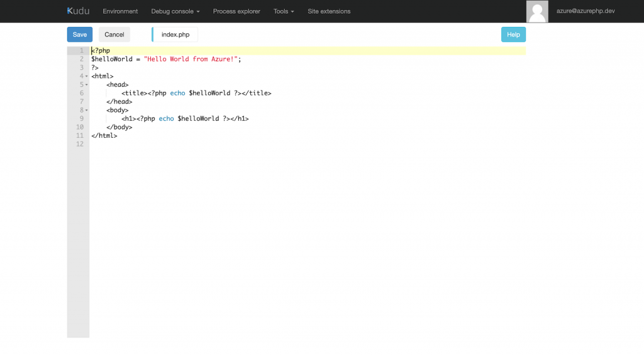Image resolution: width=644 pixels, height=356 pixels.
Task: Click the </html> closing tag
Action: point(104,135)
